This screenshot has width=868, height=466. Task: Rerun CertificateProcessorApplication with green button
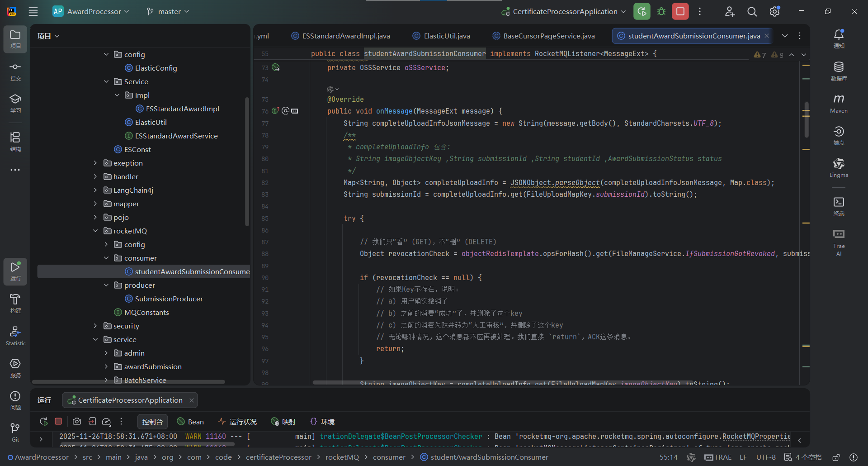coord(642,11)
